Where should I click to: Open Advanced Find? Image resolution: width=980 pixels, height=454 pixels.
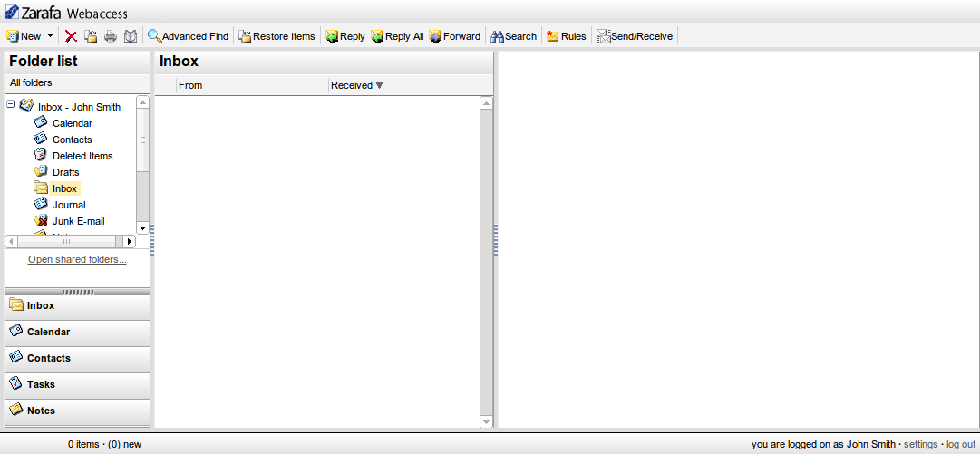[189, 36]
